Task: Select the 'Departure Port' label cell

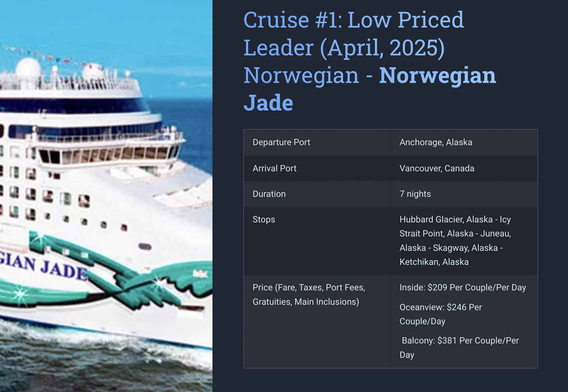Action: [281, 142]
